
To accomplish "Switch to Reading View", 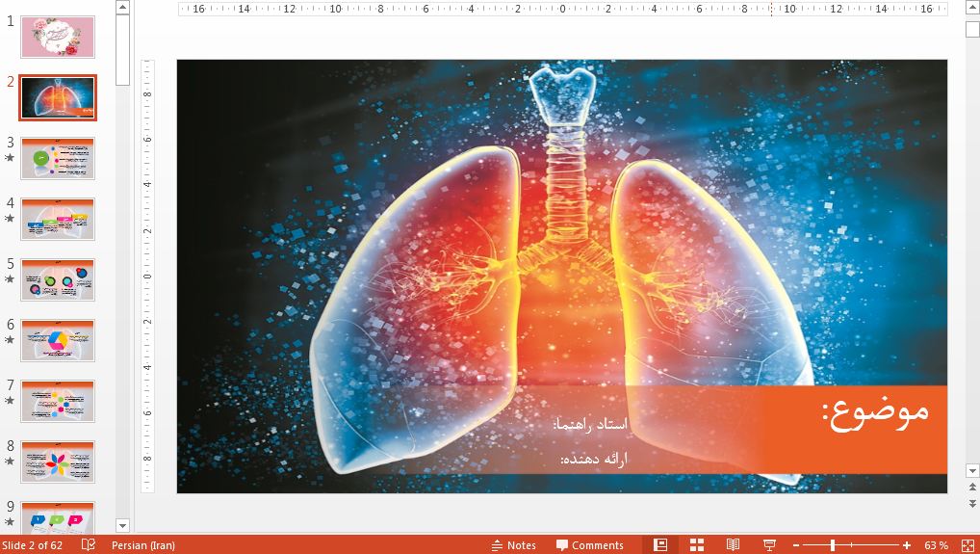I will pyautogui.click(x=733, y=545).
